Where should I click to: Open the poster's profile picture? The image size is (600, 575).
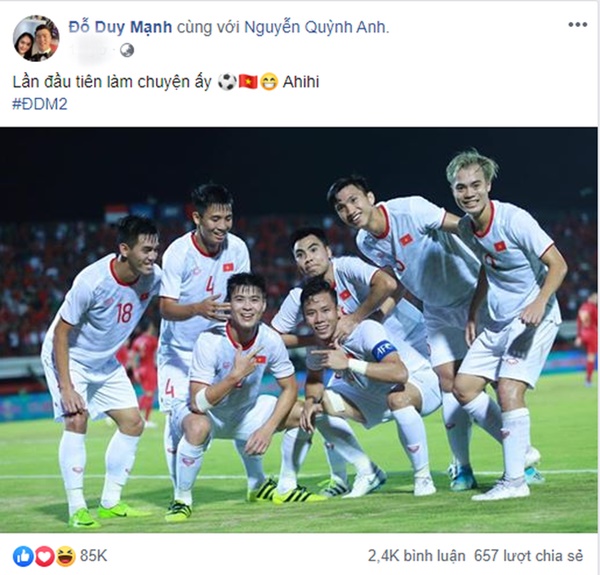tap(35, 38)
